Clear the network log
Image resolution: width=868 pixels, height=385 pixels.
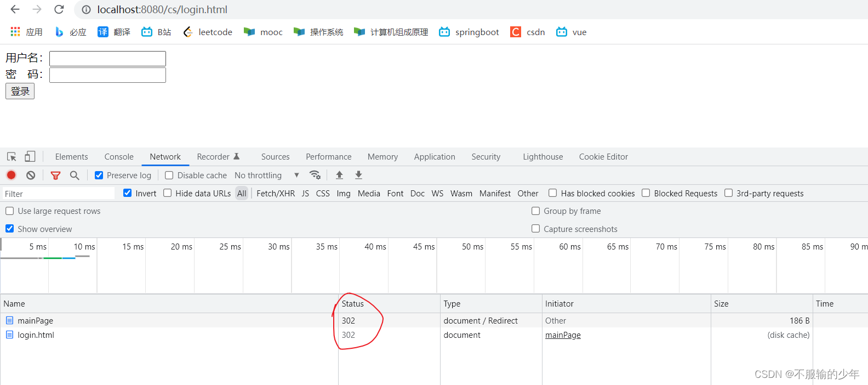31,175
